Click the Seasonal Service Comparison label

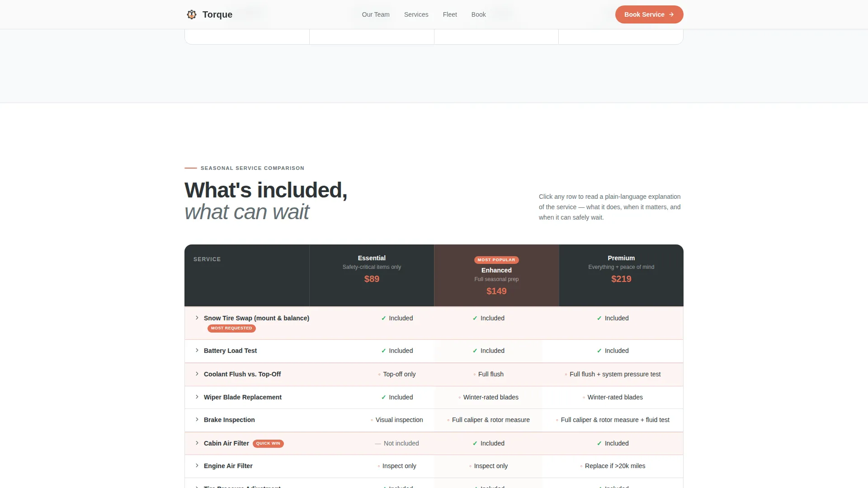(252, 168)
